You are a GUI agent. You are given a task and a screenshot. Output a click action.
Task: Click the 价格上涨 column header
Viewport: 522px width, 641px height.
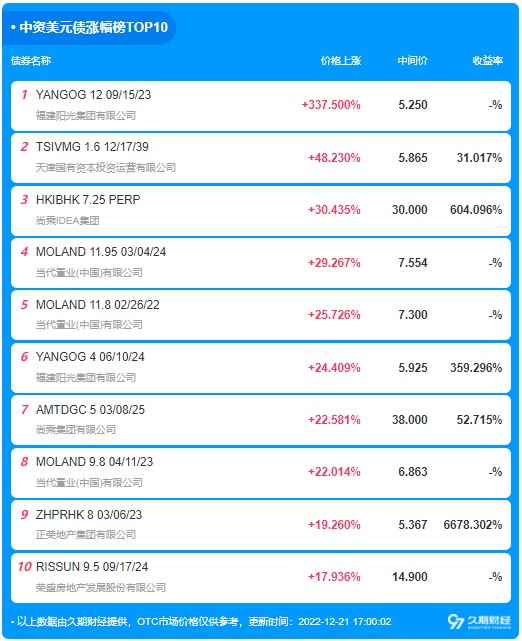tap(341, 61)
